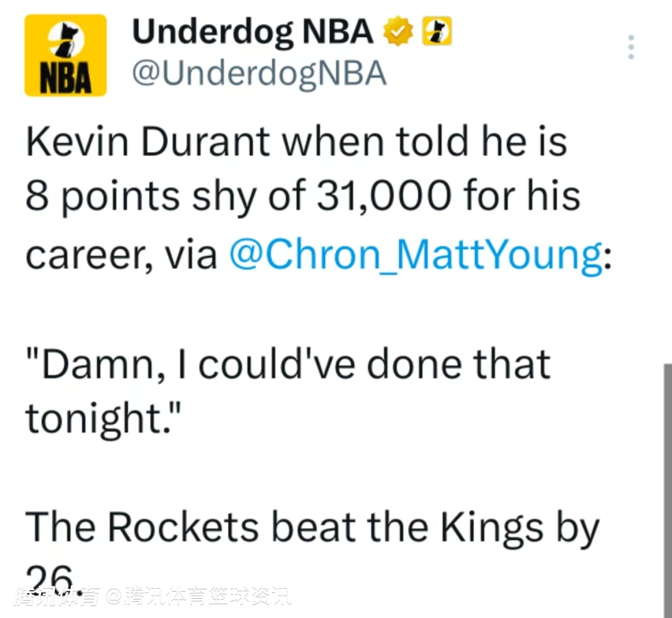Viewport: 672px width, 618px height.
Task: Click the Underdog NBA yellow profile avatar
Action: coord(65,55)
